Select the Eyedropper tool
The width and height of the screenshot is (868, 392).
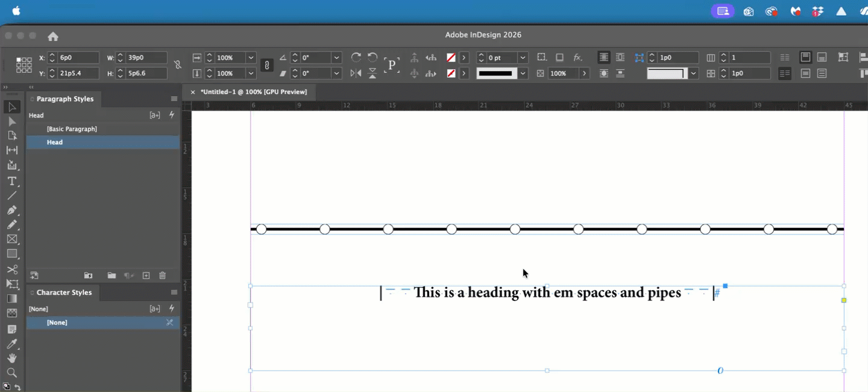point(12,344)
